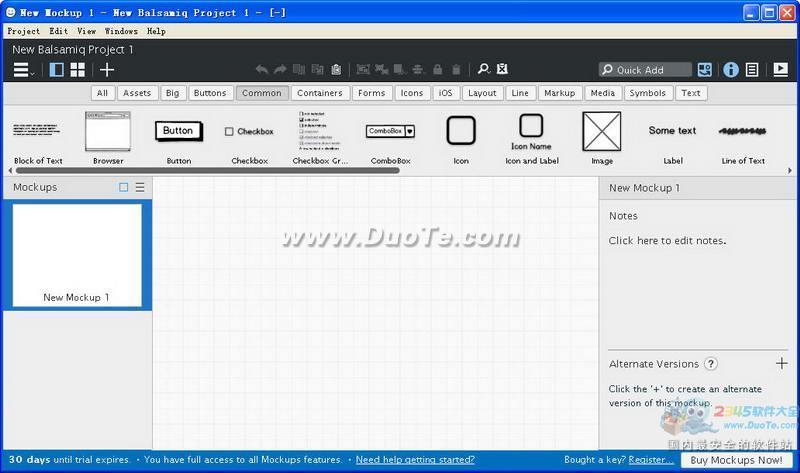The height and width of the screenshot is (473, 800).
Task: Click the Ungroup icon in the toolbar
Action: (381, 69)
